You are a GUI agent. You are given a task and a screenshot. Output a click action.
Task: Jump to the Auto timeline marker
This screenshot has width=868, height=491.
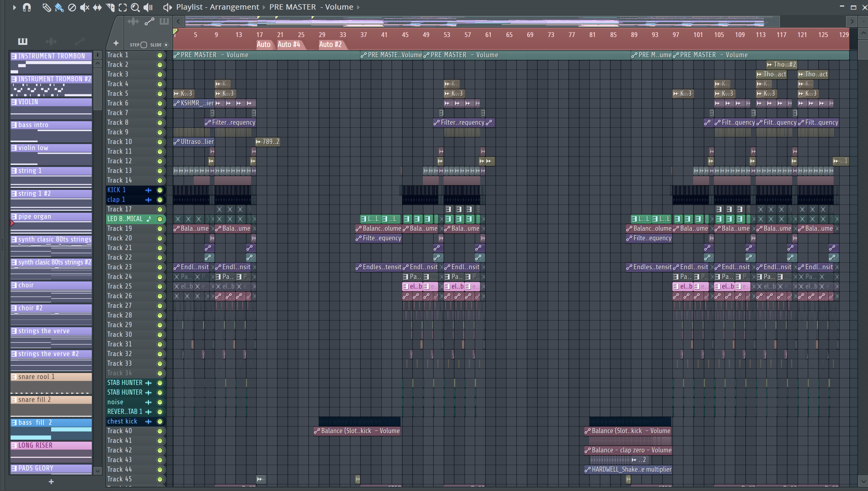pos(263,44)
